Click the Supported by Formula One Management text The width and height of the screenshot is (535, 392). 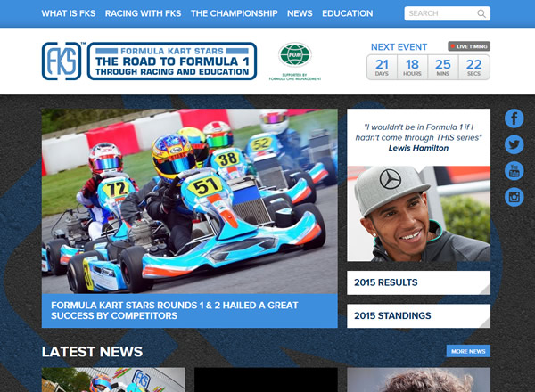(295, 77)
